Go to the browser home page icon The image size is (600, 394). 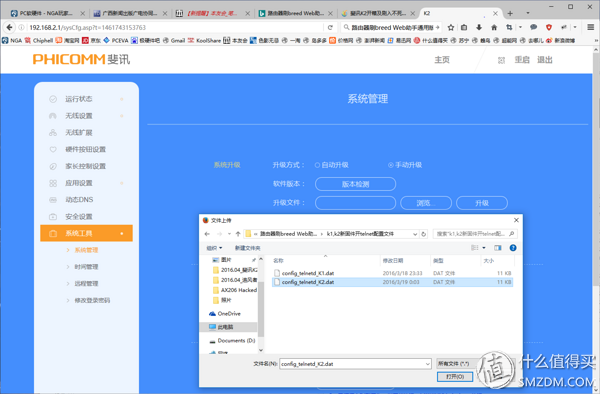click(x=494, y=27)
